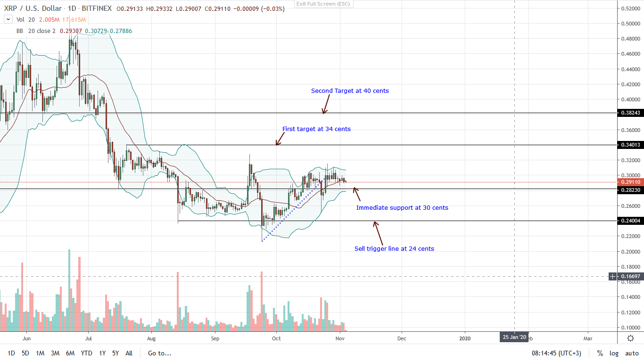The image size is (644, 362).
Task: Select the 5D date range
Action: [x=25, y=353]
